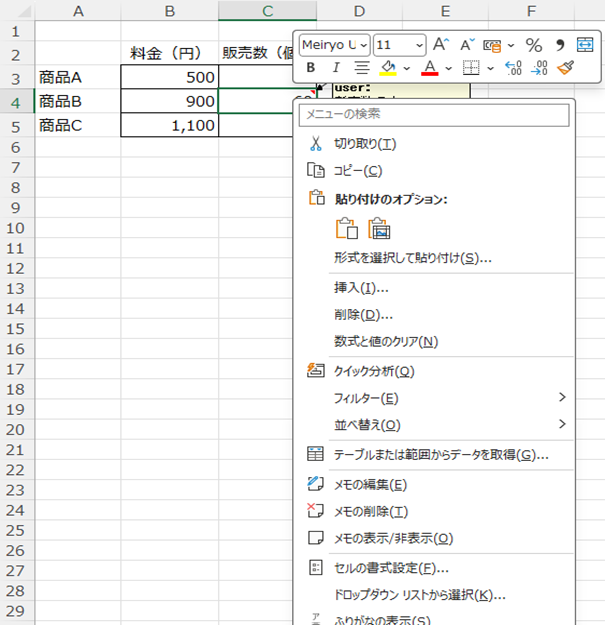Click the center align icon
605x625 pixels.
[361, 68]
